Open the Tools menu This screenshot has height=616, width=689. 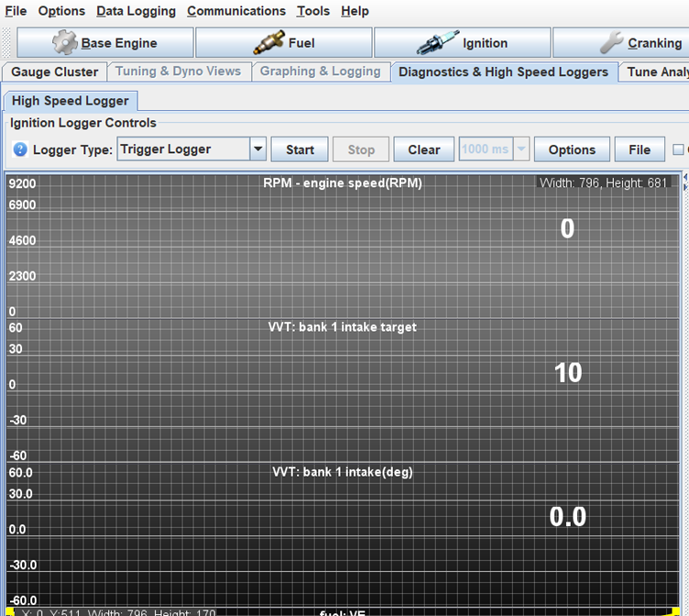coord(312,11)
